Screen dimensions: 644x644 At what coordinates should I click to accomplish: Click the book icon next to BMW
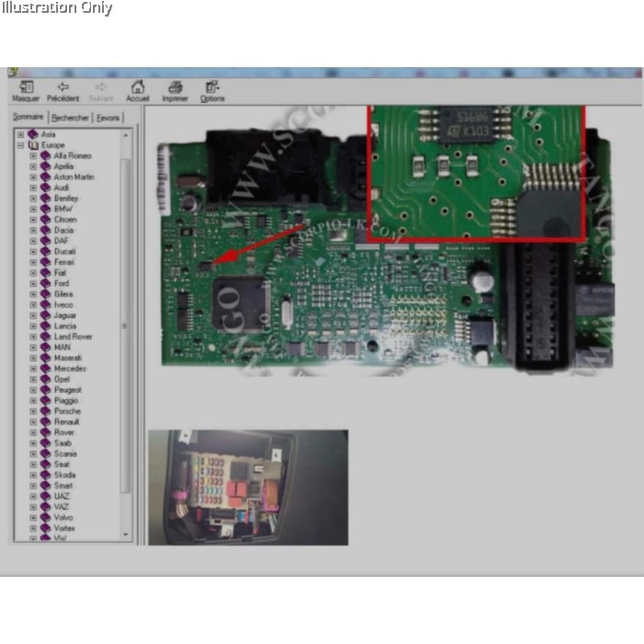click(45, 209)
